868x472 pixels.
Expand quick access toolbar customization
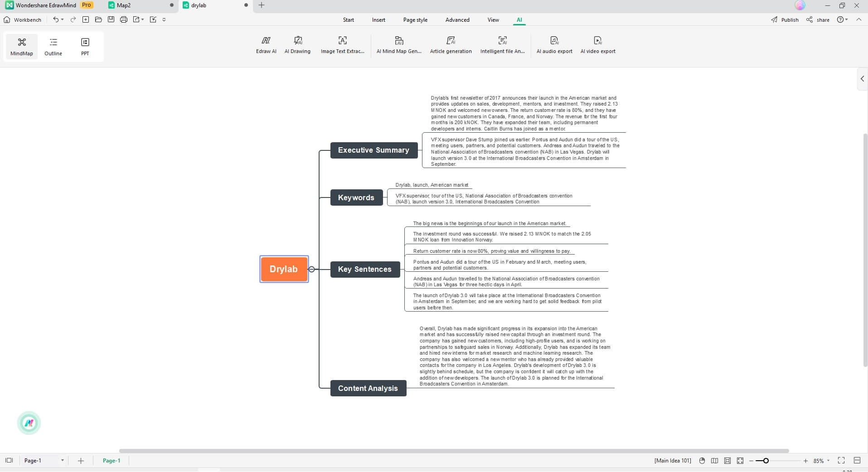(x=164, y=19)
